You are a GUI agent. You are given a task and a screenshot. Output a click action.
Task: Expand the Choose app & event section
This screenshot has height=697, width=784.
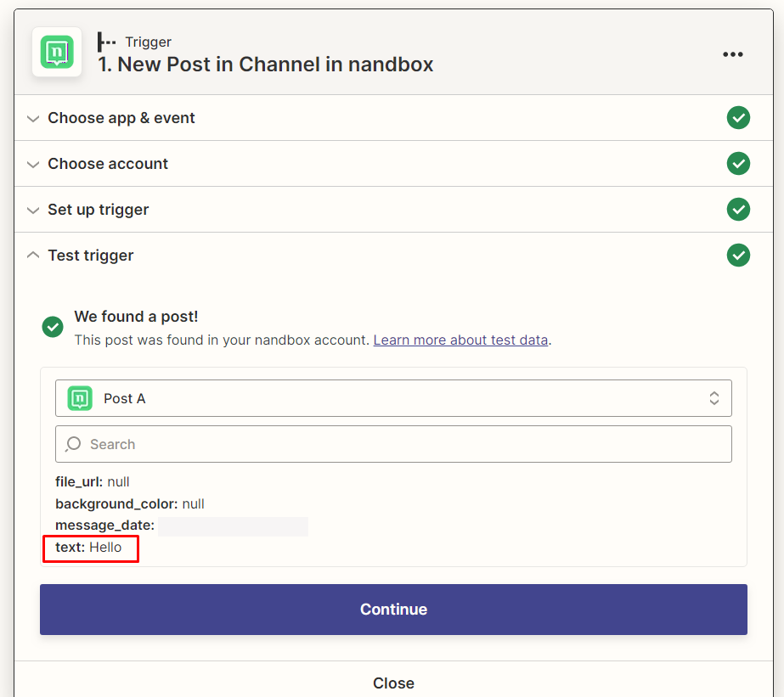(x=121, y=118)
